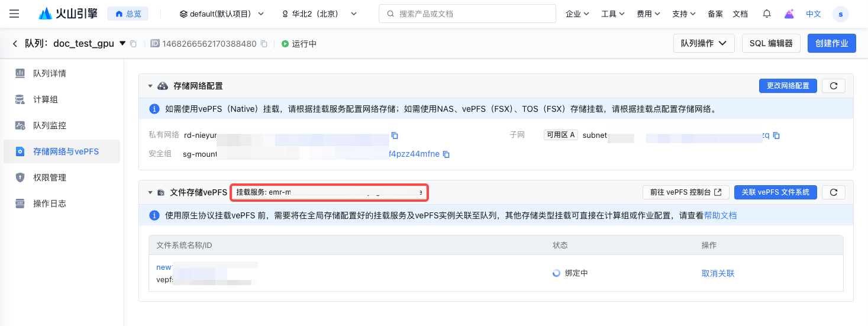The image size is (868, 326).
Task: Click the 备案 top menu link
Action: pyautogui.click(x=715, y=14)
